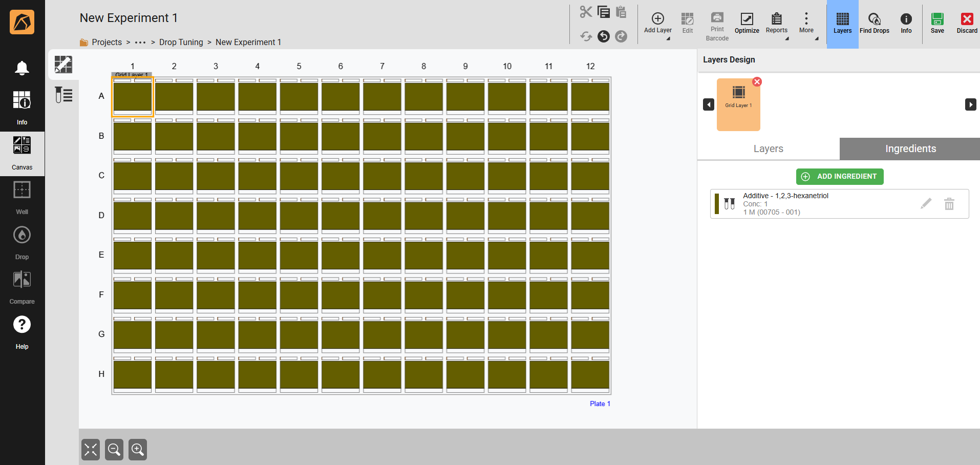Click the ADD INGREDIENT button
Screen dimensions: 980x465
click(840, 176)
